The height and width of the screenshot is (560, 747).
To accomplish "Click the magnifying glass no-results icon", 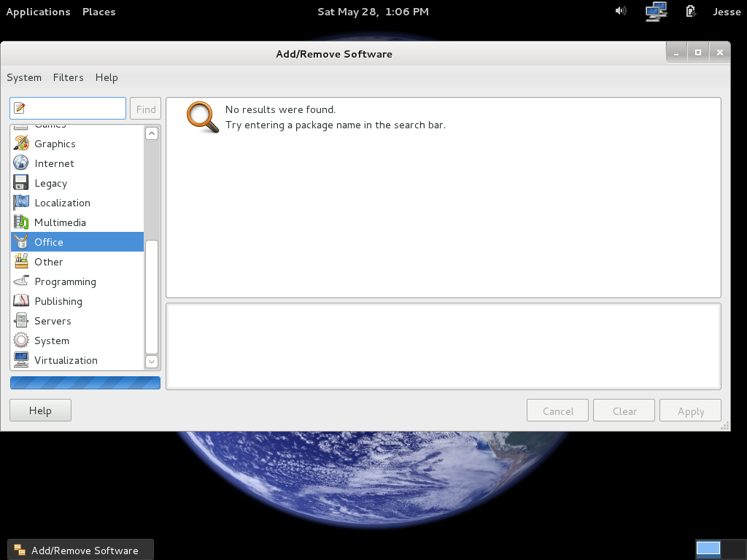I will (x=203, y=117).
